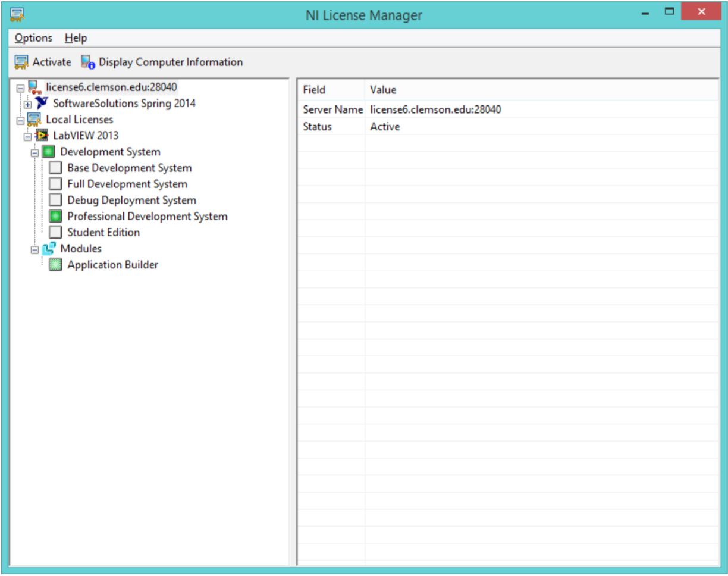Select the Server Name field cell
The width and height of the screenshot is (728, 576).
click(331, 109)
